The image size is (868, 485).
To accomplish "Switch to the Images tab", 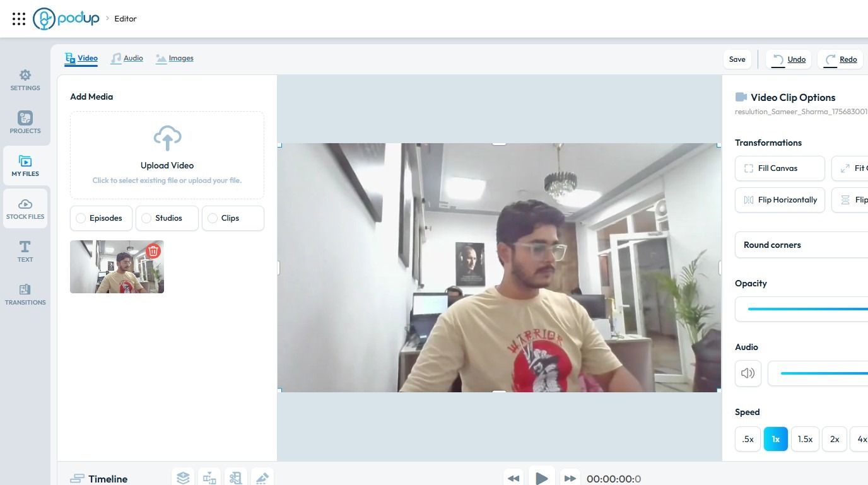I will pyautogui.click(x=175, y=59).
